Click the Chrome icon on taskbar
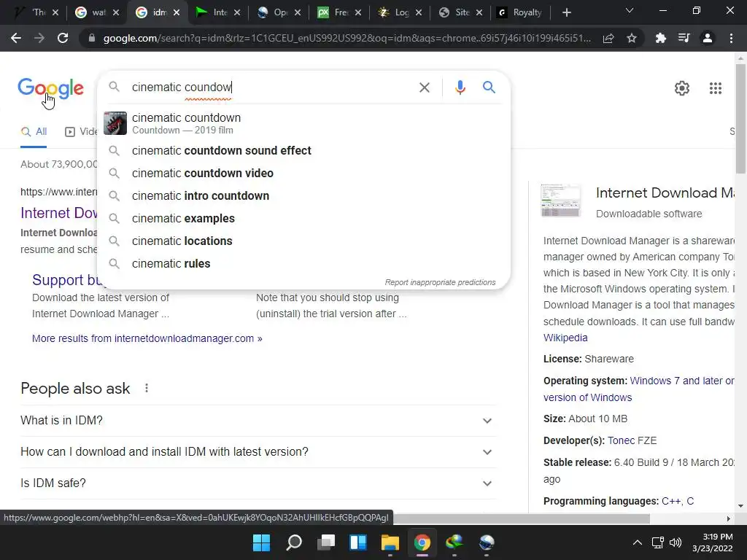Screen dimensions: 747x560 pos(422,542)
